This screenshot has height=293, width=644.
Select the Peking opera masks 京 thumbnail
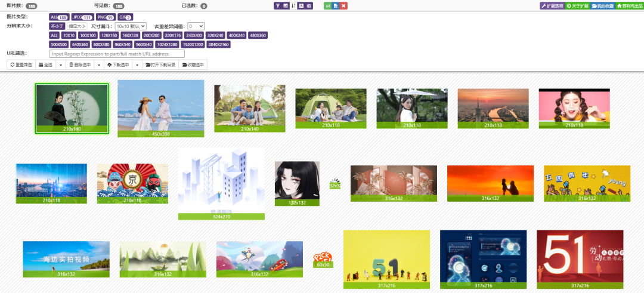132,183
